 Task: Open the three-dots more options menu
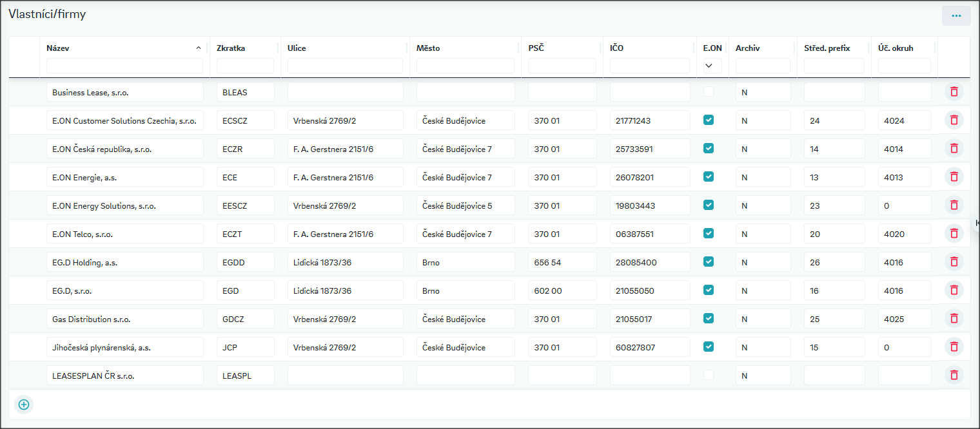point(955,16)
